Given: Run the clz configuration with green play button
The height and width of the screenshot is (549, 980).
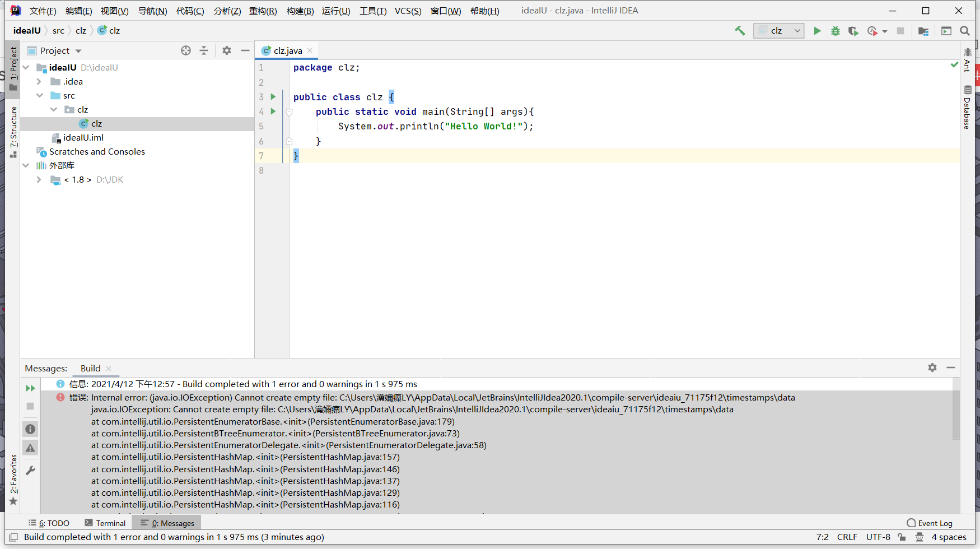Looking at the screenshot, I should pyautogui.click(x=817, y=31).
